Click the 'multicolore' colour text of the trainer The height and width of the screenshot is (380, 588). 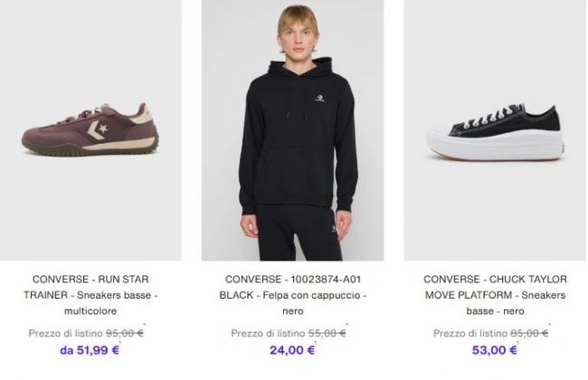[90, 312]
